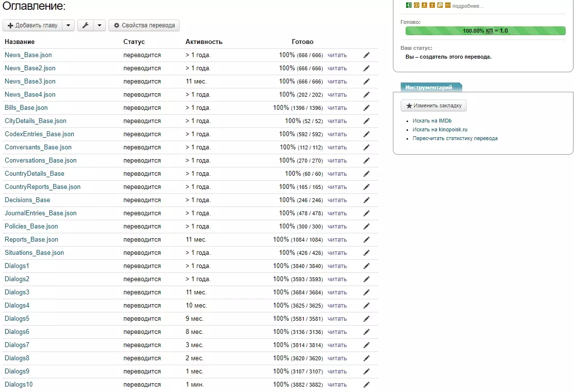Click the pencil icon for Bills_Base.json row
This screenshot has width=574, height=392.
367,108
